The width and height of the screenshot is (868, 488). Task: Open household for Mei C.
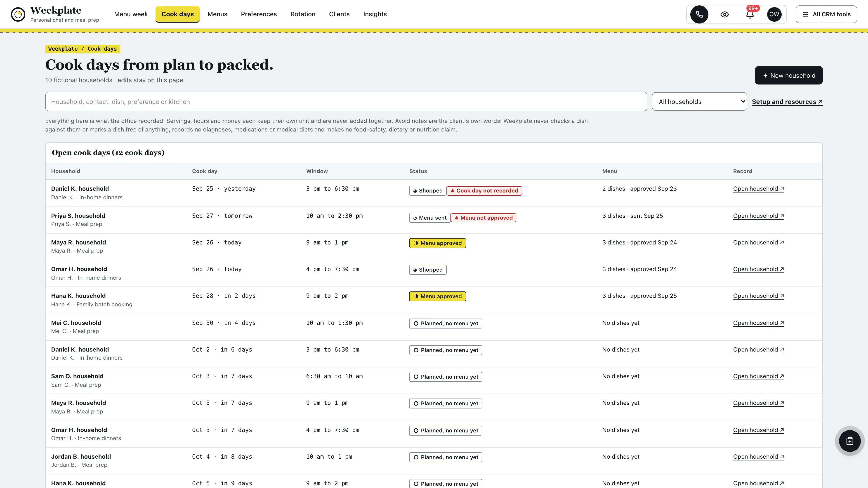click(758, 323)
